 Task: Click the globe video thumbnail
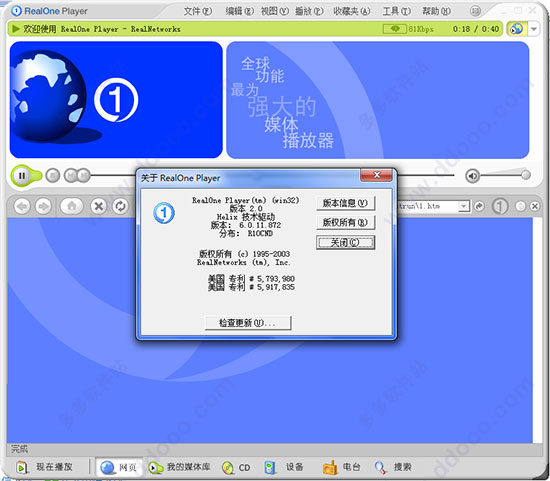pyautogui.click(x=116, y=100)
